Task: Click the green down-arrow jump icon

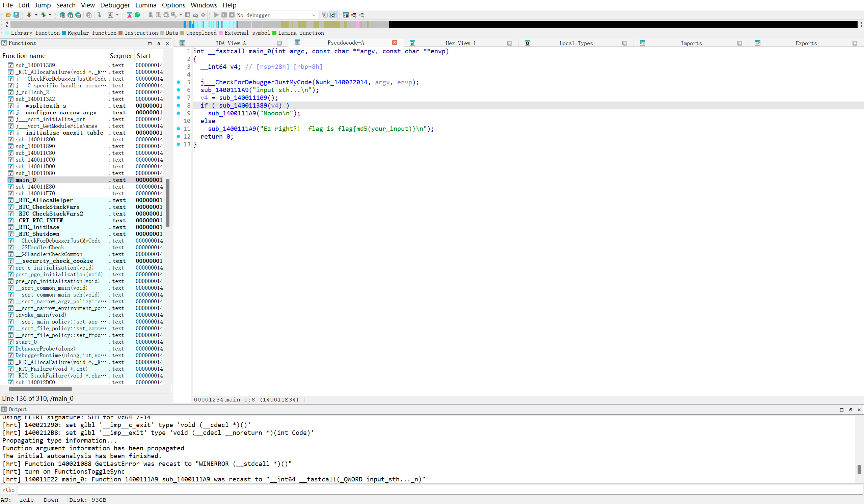Action: (100, 15)
